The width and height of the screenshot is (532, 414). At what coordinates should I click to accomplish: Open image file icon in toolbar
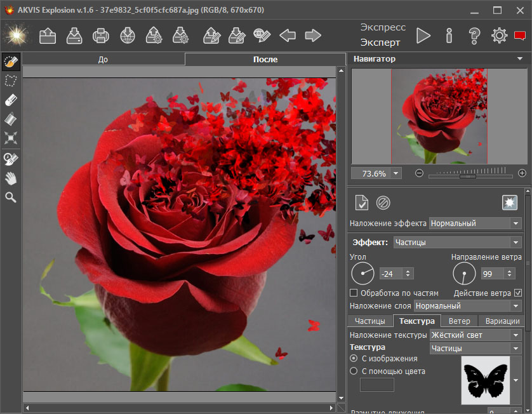click(x=48, y=36)
